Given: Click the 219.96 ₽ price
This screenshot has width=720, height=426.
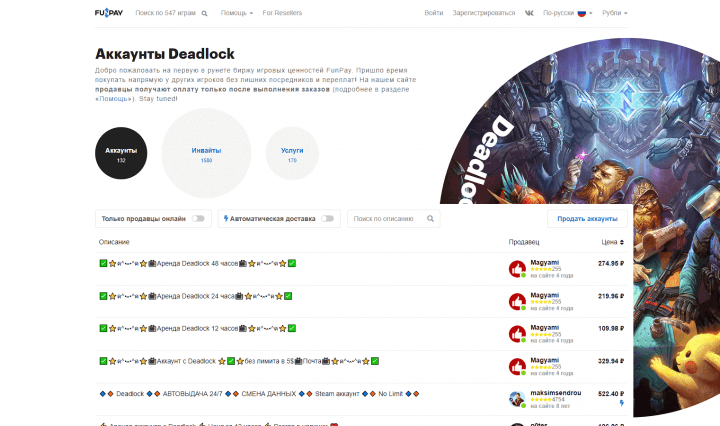Looking at the screenshot, I should coord(611,296).
